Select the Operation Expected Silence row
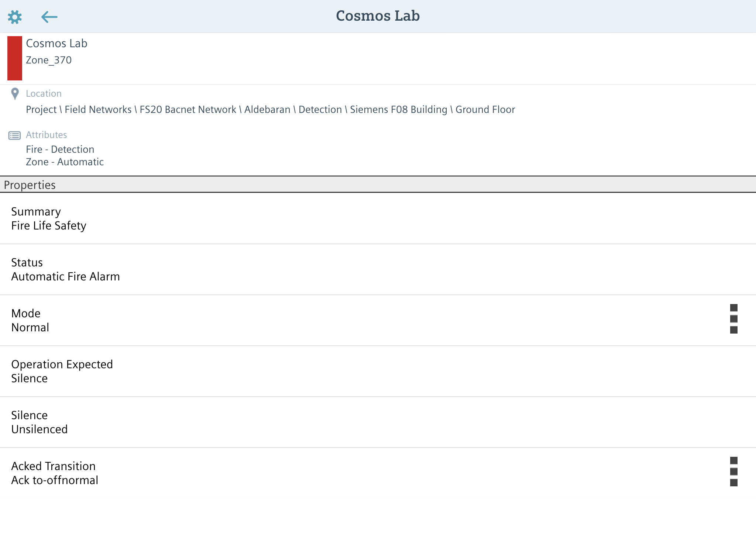 [62, 371]
